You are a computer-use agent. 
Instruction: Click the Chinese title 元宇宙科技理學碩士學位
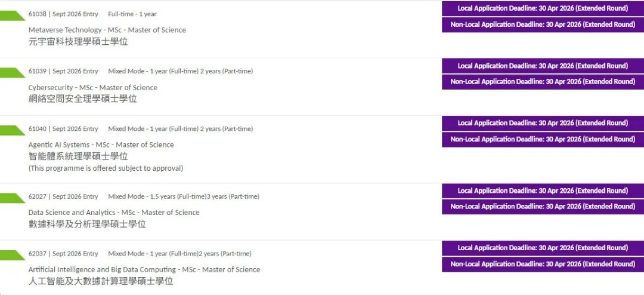78,42
